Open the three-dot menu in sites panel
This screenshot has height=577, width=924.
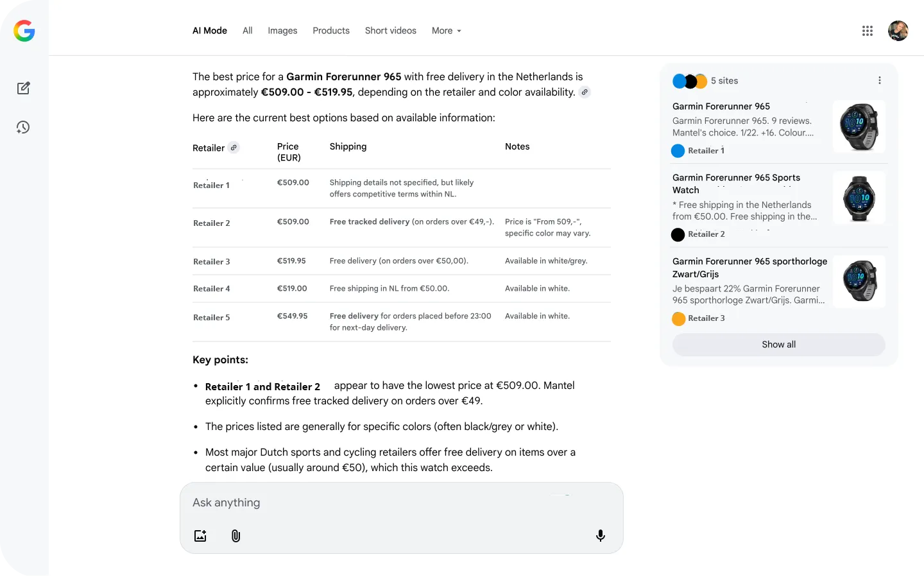pos(879,81)
